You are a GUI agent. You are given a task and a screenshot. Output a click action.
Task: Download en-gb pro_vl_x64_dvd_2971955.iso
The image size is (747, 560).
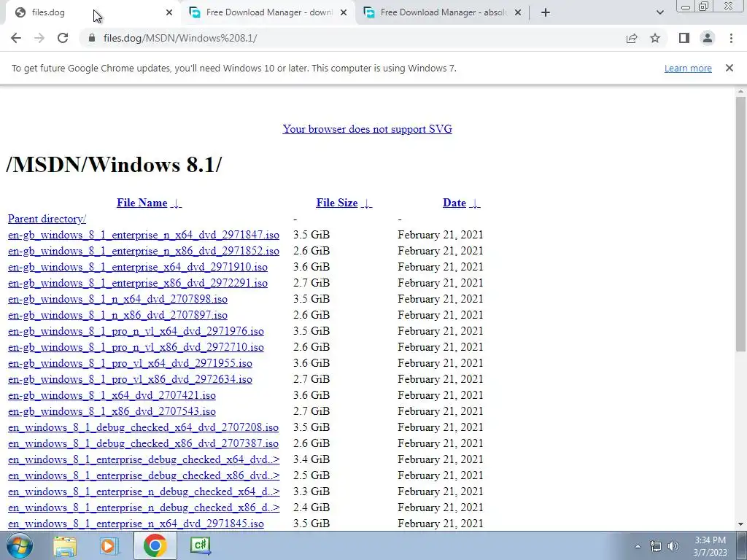click(x=130, y=363)
